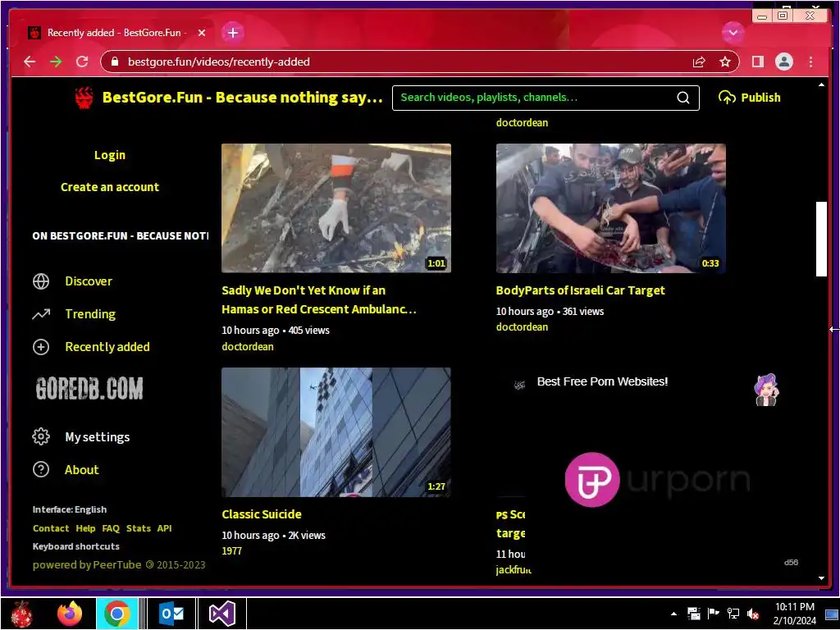Open My settings via the gear icon
Viewport: 840px width, 630px height.
(x=41, y=436)
